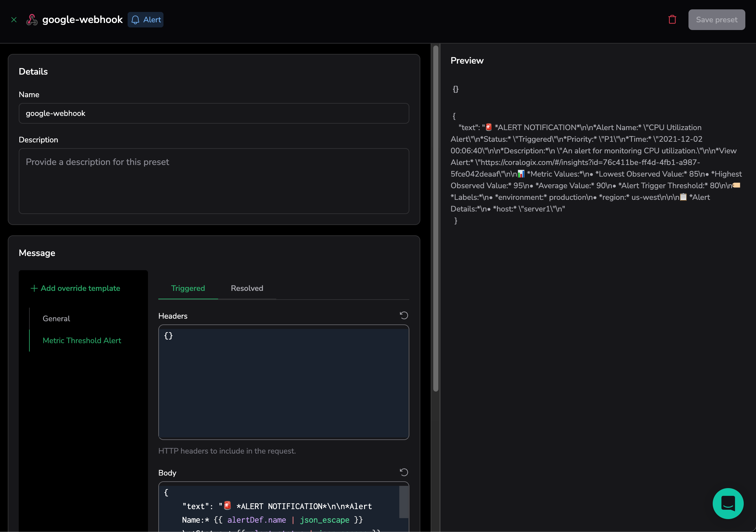
Task: Click the Body editor's inner scrollbar
Action: (x=404, y=502)
